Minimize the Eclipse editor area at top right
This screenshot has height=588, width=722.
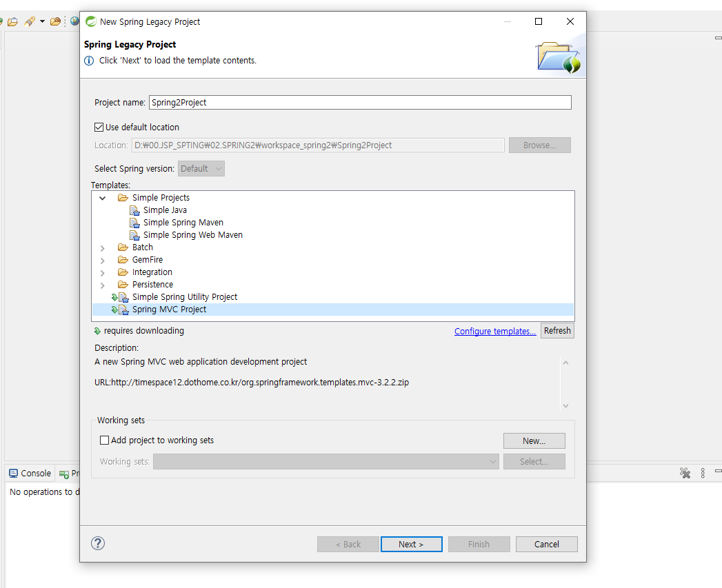(x=718, y=38)
